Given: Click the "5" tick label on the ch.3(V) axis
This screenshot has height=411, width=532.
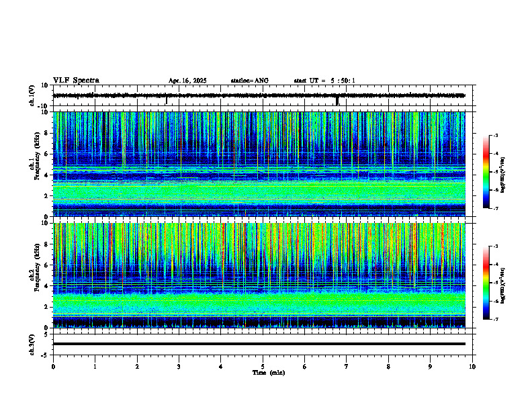Looking at the screenshot, I should click(47, 334).
